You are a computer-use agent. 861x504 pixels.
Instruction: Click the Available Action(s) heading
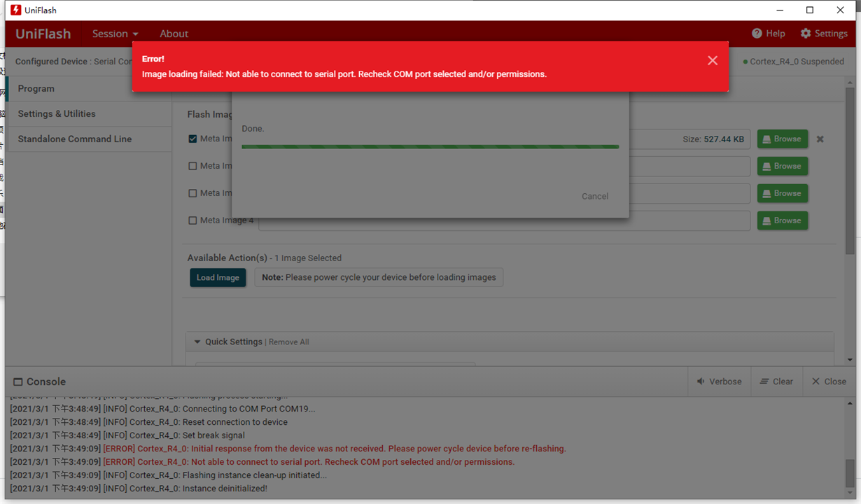tap(227, 258)
